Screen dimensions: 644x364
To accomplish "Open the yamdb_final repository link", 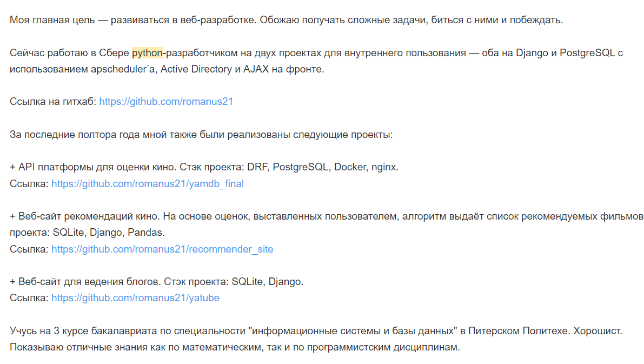I will 147,184.
